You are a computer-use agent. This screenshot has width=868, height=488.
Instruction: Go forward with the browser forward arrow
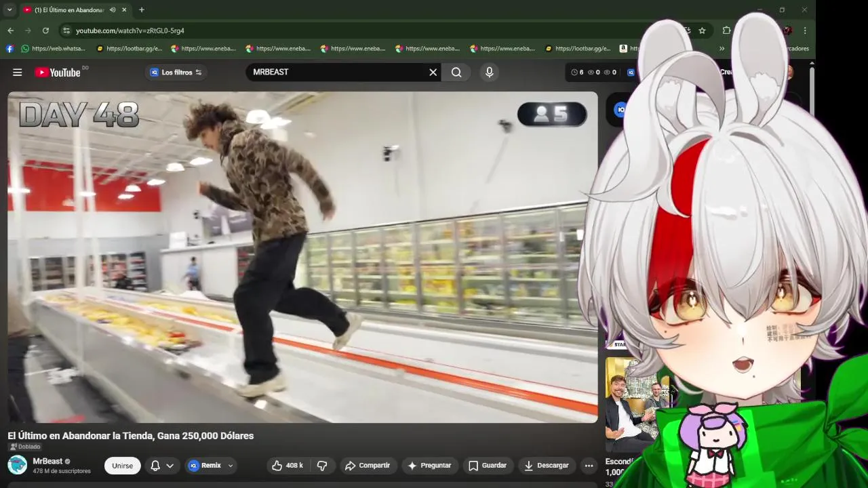28,30
